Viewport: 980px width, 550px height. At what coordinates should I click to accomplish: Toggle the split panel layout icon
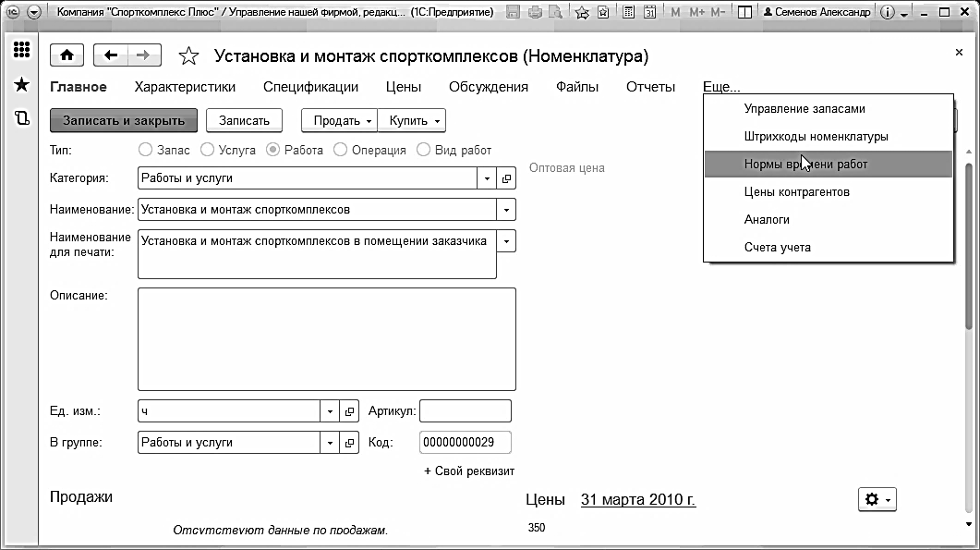coord(744,12)
